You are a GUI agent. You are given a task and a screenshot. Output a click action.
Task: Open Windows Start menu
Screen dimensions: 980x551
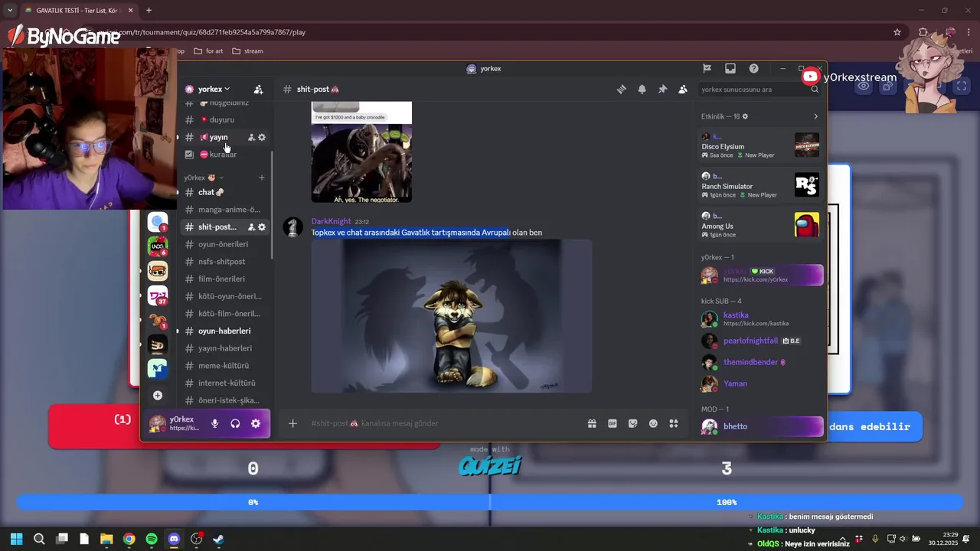(x=17, y=540)
